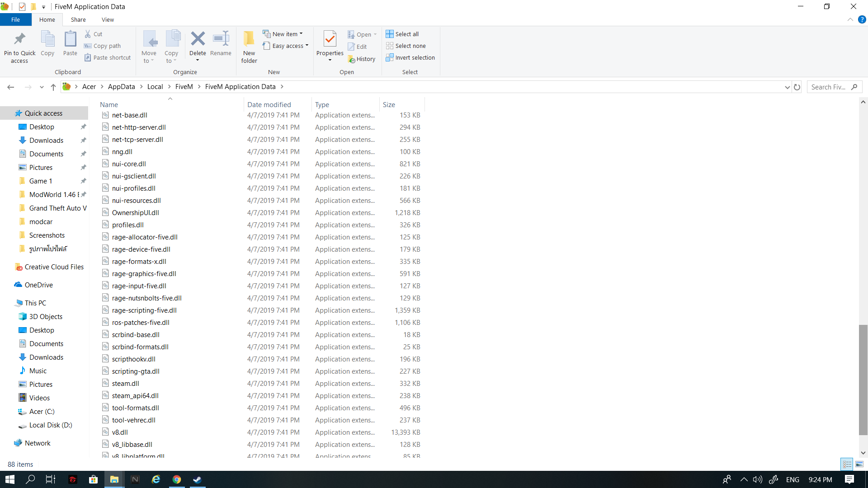Viewport: 868px width, 488px height.
Task: Select Quick access in navigation pane
Action: tap(43, 113)
